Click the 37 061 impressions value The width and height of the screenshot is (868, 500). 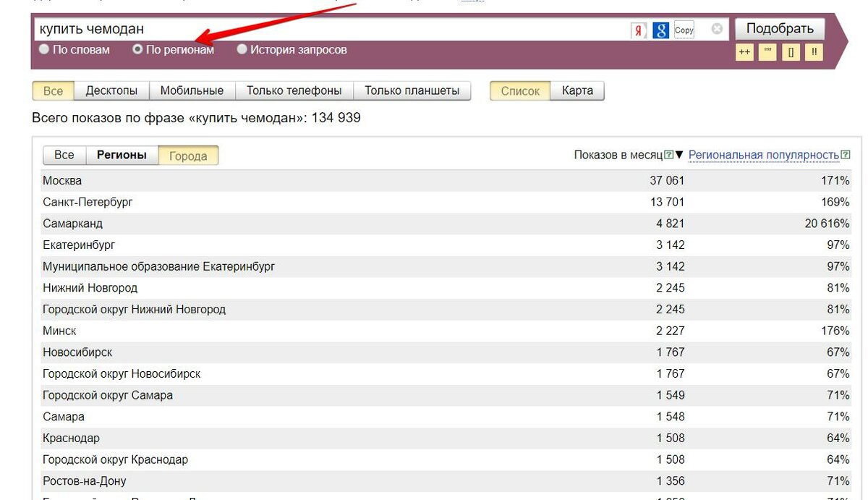tap(667, 181)
